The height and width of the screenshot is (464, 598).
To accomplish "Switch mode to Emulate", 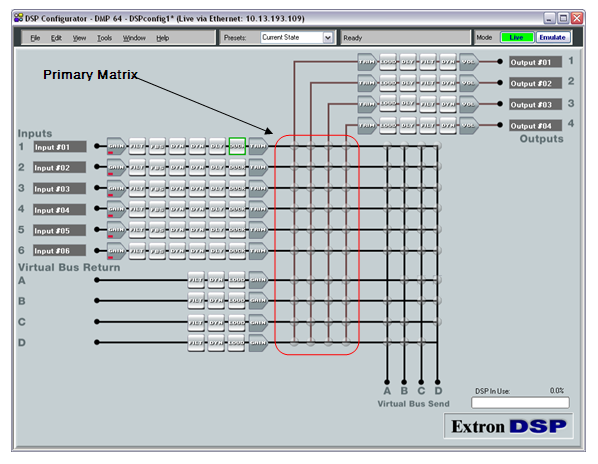I will click(x=553, y=37).
